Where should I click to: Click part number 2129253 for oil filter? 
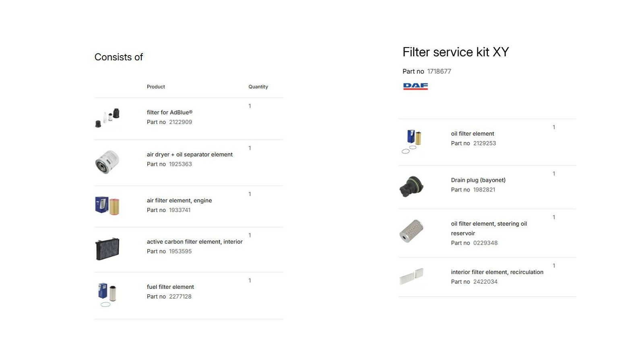click(x=485, y=143)
